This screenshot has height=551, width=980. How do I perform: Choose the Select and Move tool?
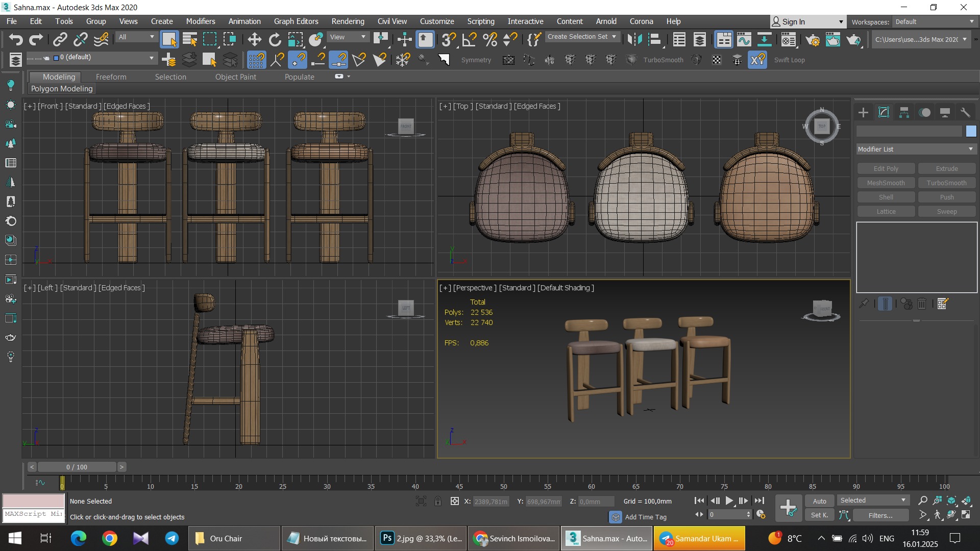click(x=254, y=39)
